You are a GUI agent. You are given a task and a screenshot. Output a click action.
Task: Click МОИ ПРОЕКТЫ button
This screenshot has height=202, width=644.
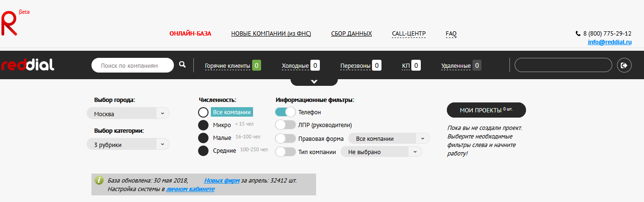pos(486,110)
